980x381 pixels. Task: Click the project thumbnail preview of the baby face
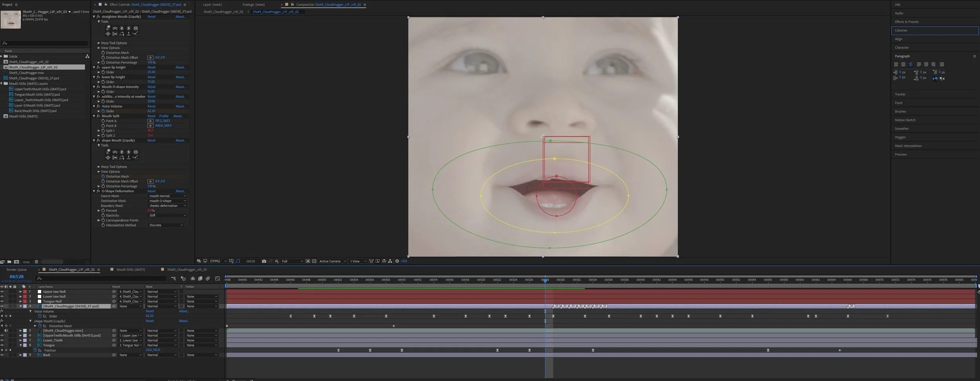click(11, 19)
